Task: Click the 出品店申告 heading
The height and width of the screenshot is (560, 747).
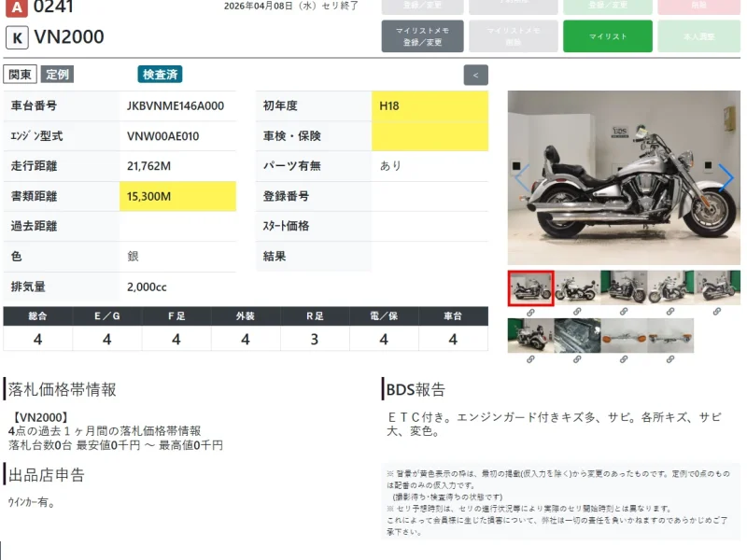Action: [x=46, y=475]
